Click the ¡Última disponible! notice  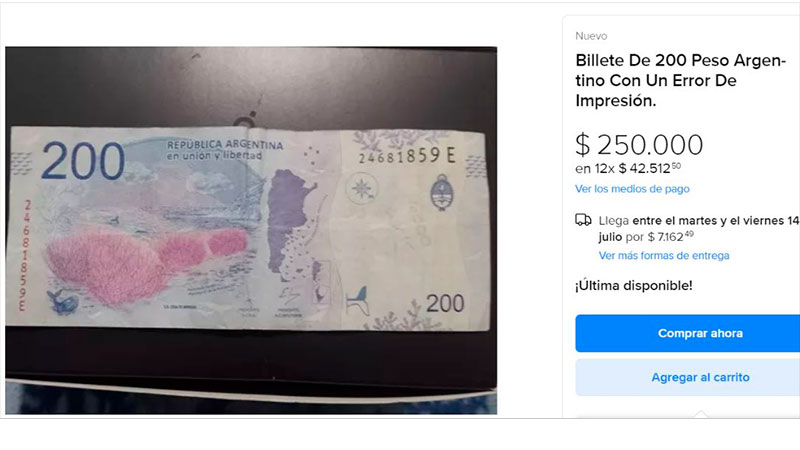click(634, 286)
